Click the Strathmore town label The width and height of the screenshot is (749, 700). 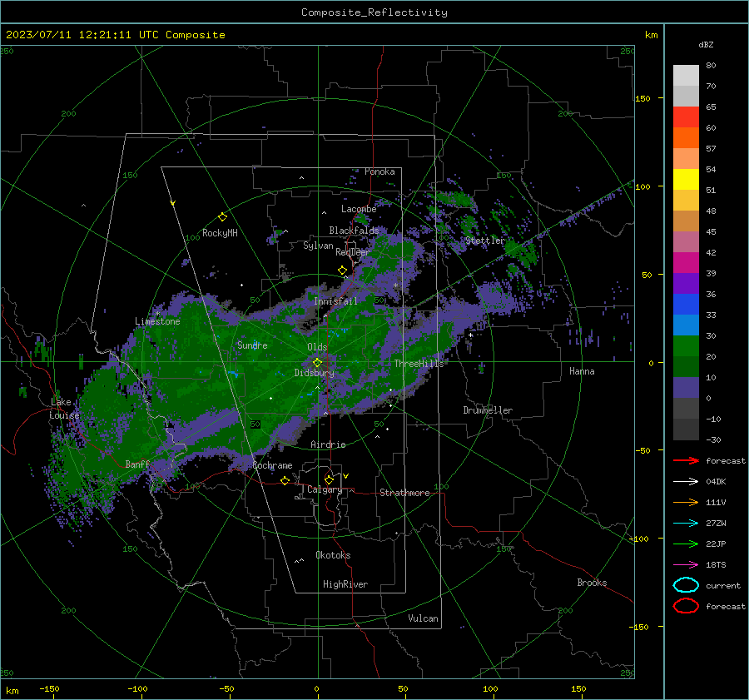tap(405, 493)
